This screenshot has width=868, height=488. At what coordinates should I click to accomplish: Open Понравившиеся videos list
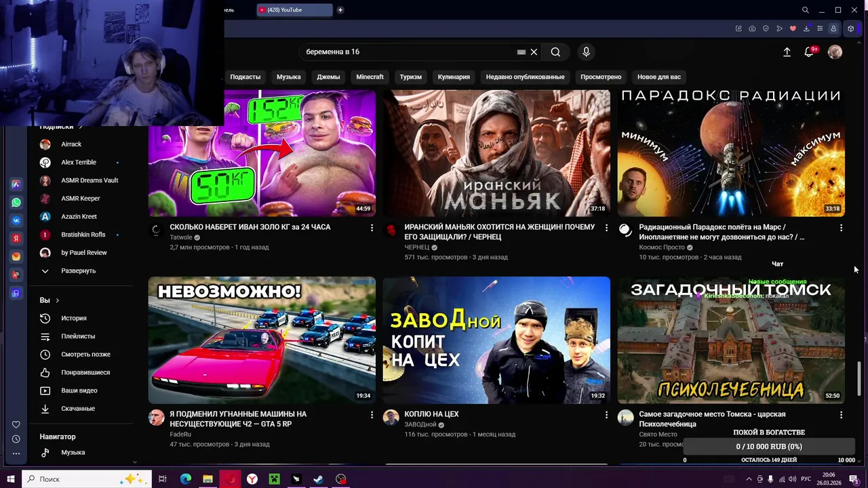(x=85, y=372)
